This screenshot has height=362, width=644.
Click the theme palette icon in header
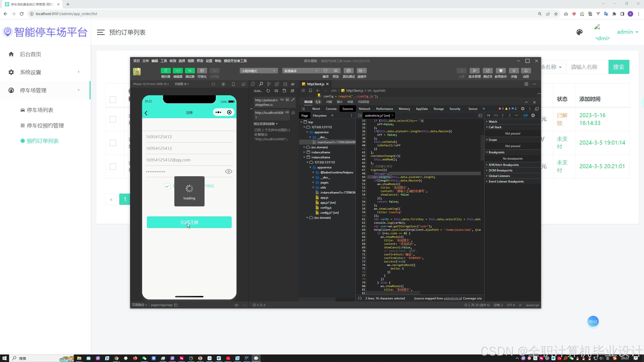[579, 32]
